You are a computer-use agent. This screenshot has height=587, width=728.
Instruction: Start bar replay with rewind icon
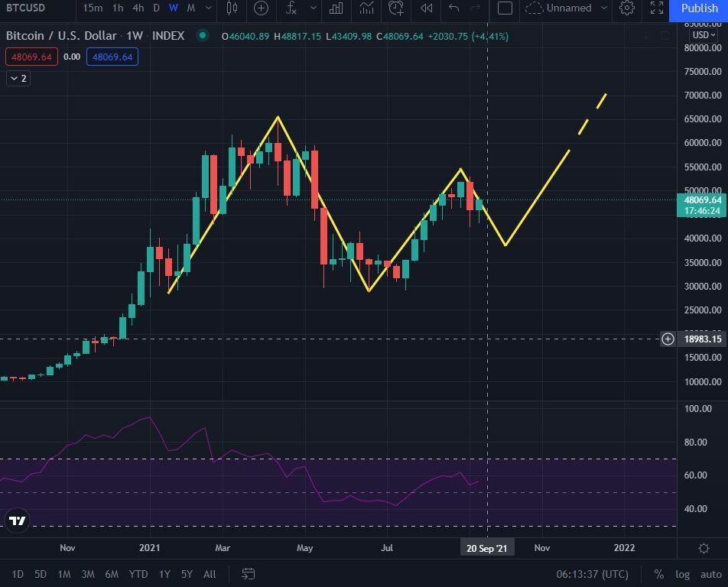[x=427, y=8]
